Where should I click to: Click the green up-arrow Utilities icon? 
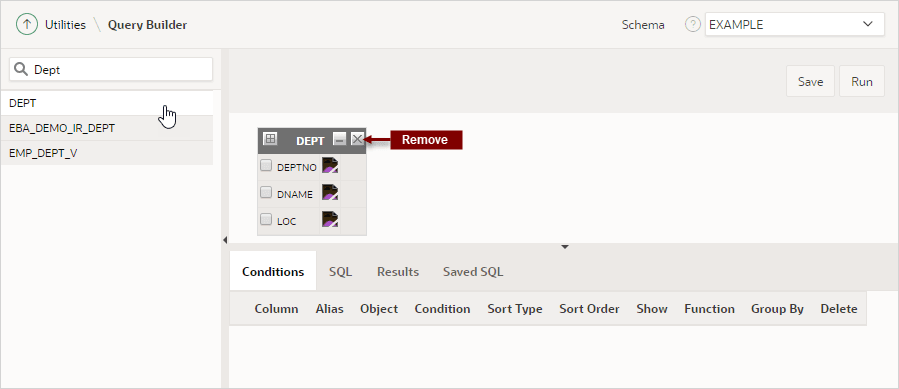pos(26,25)
